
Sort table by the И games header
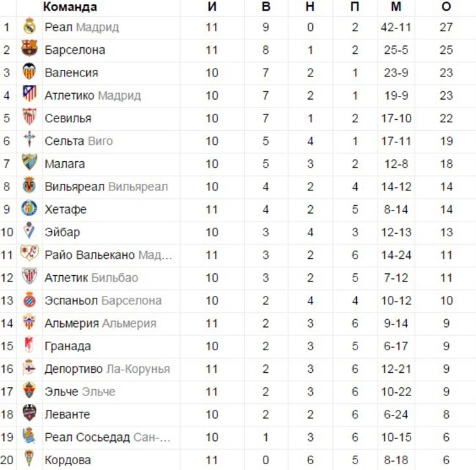pyautogui.click(x=212, y=6)
